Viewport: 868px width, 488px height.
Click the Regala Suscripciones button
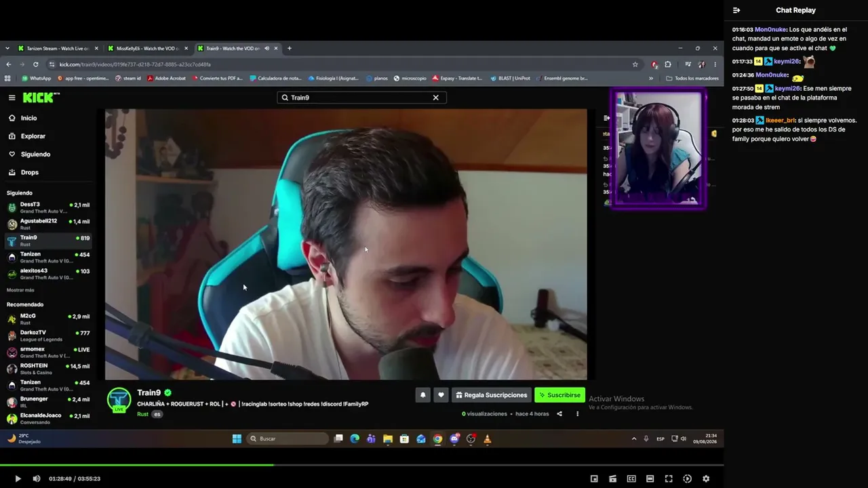[492, 395]
